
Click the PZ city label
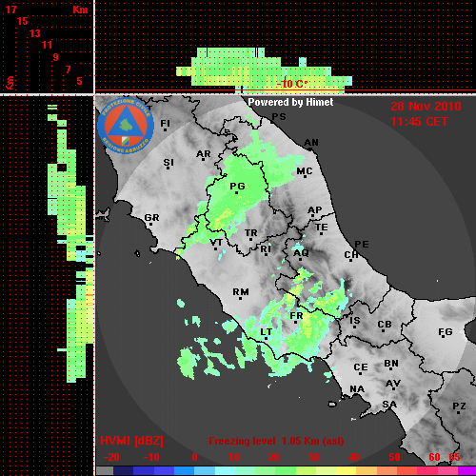pos(459,406)
